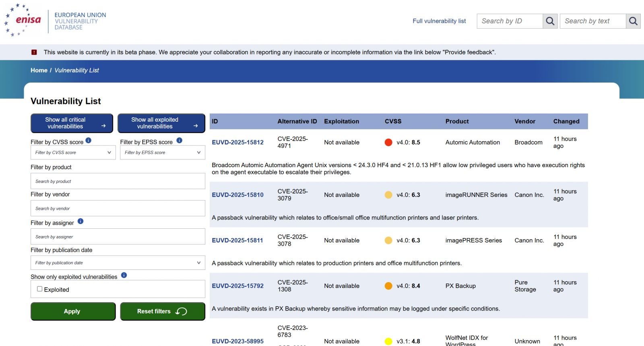644x346 pixels.
Task: Open the Filter by publication date dropdown
Action: (x=118, y=263)
